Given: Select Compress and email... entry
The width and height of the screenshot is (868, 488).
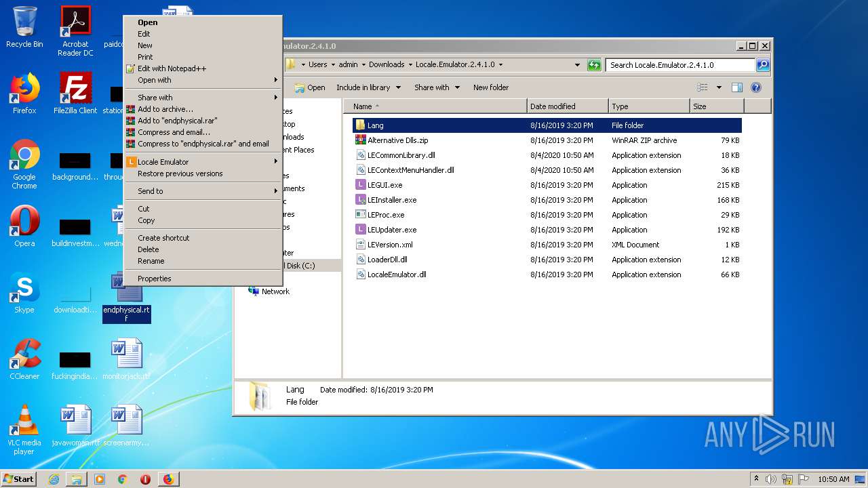Looking at the screenshot, I should click(203, 132).
